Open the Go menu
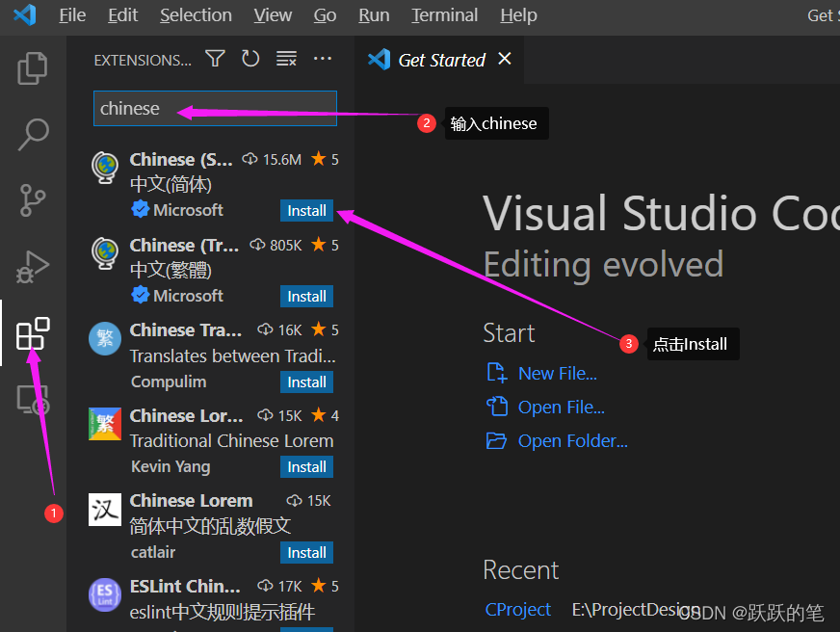Viewport: 840px width, 632px height. point(325,15)
